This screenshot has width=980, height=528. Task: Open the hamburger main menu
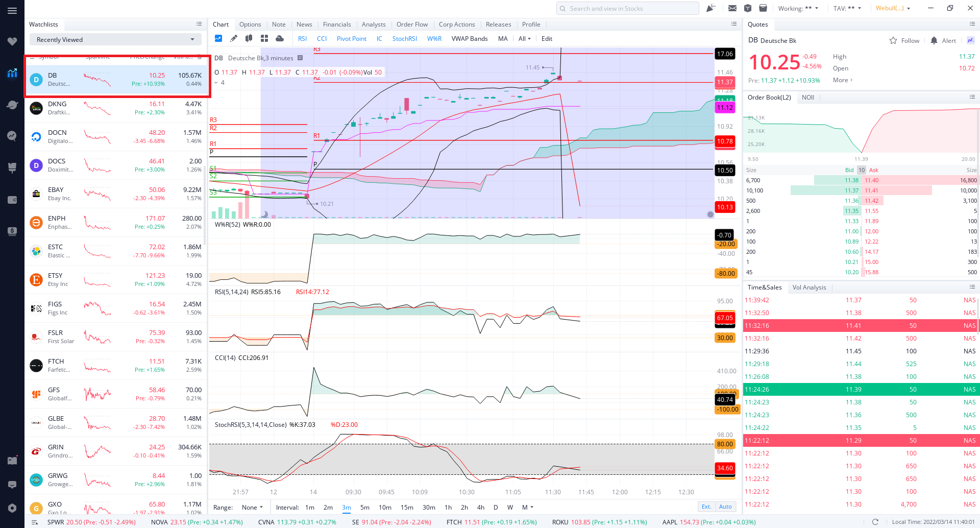point(12,10)
